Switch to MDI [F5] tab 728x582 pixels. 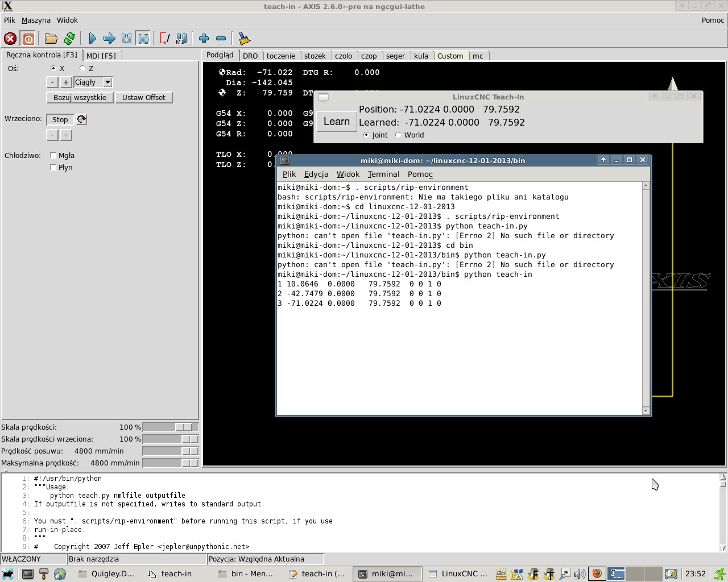(x=101, y=56)
